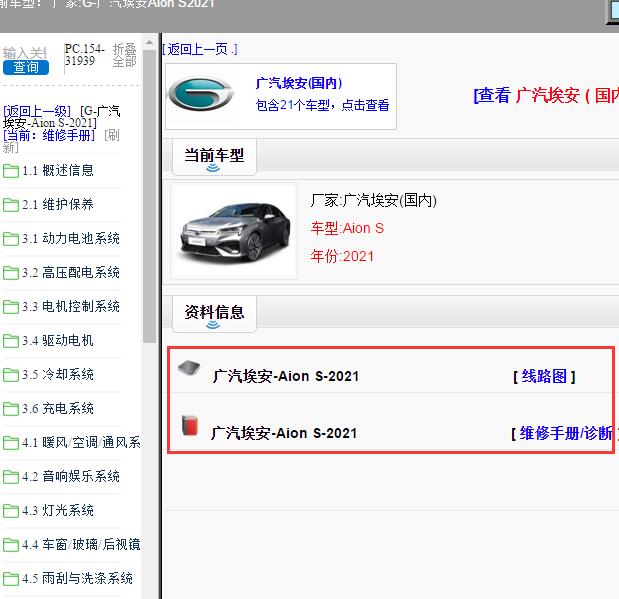Open folder icon for 3.5 冷却系统
Image resolution: width=619 pixels, height=599 pixels.
(x=11, y=375)
